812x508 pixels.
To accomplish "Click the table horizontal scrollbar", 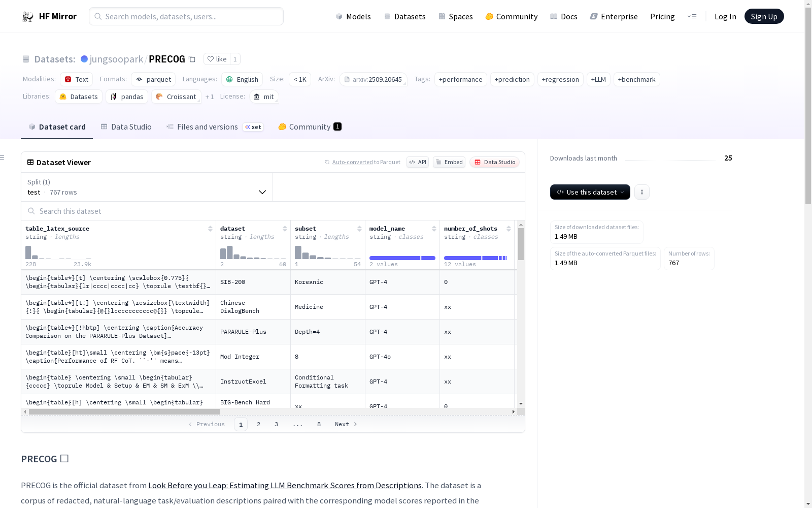I will coord(124,411).
